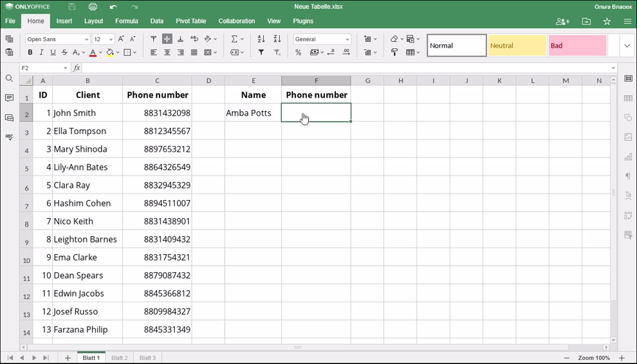637x364 pixels.
Task: Click the Paste icon
Action: point(9,52)
